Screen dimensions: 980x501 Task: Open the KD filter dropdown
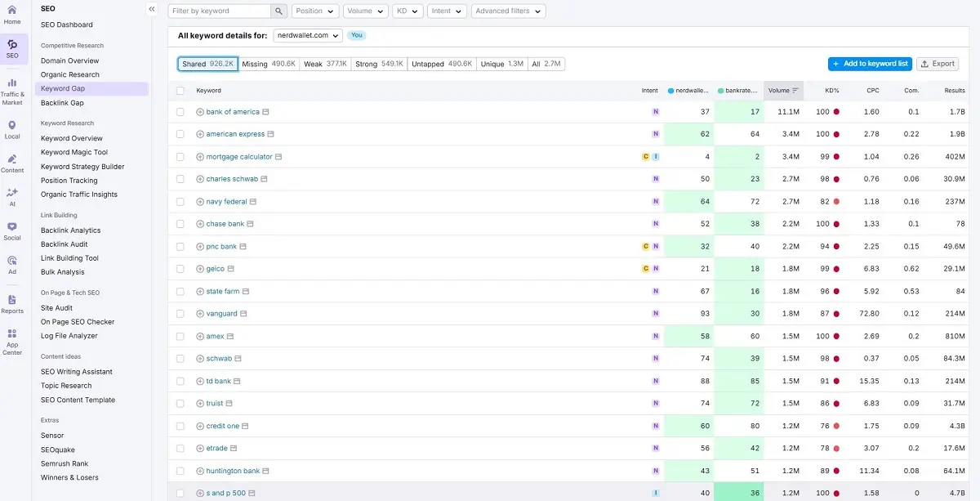click(x=408, y=11)
